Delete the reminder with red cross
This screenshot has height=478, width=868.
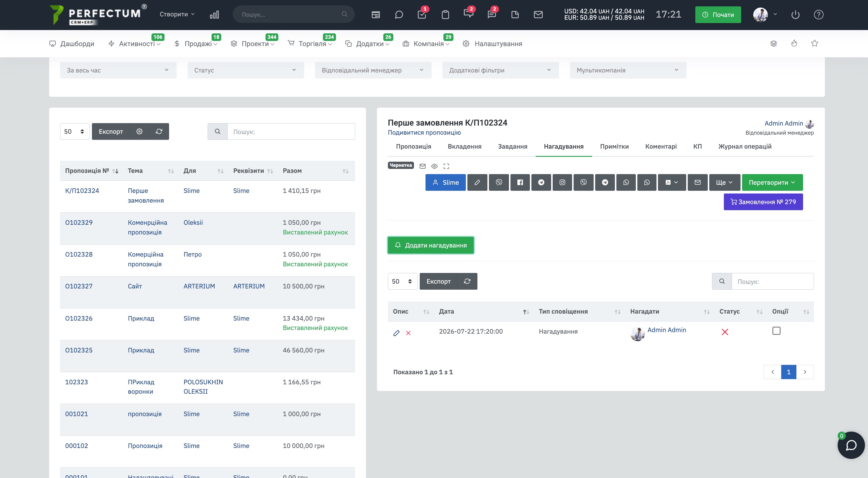coord(408,333)
